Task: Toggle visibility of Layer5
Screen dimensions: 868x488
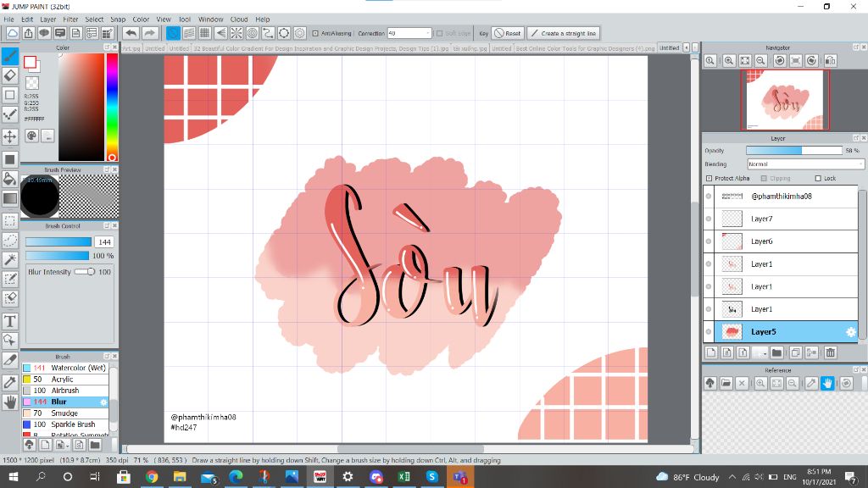Action: coord(709,332)
